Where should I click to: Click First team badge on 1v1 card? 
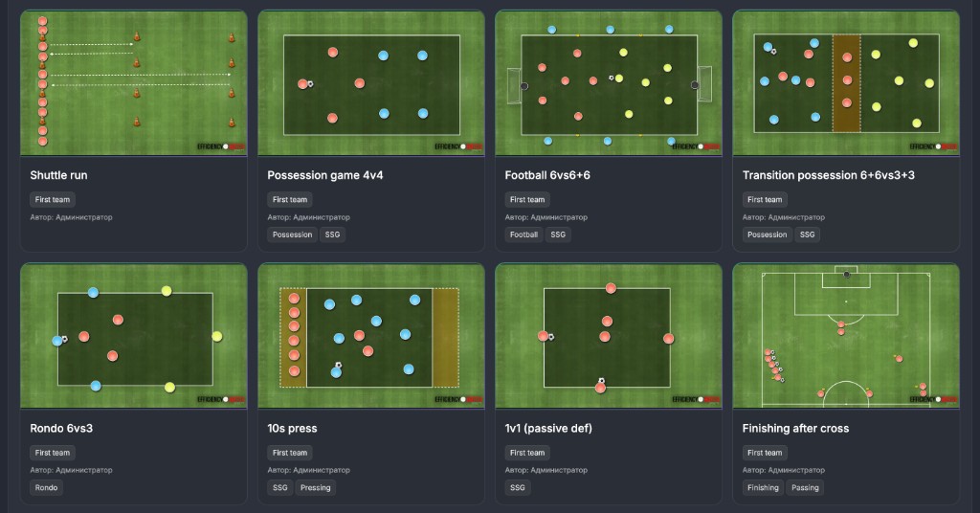527,453
